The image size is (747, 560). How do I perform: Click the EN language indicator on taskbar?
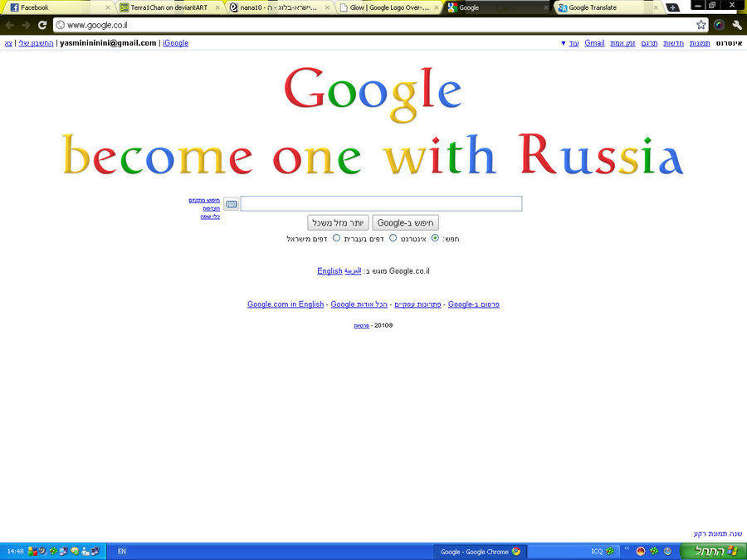pyautogui.click(x=122, y=552)
